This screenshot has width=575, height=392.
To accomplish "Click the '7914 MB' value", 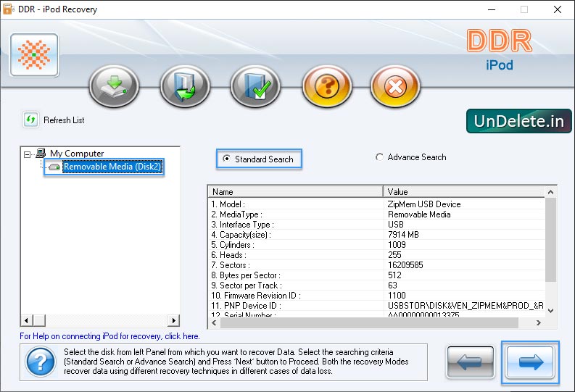I will pyautogui.click(x=403, y=235).
